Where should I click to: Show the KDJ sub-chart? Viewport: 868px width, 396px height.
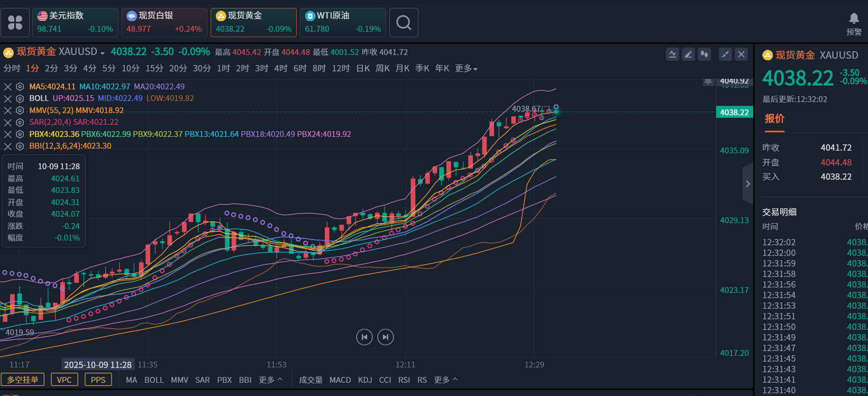pos(365,380)
